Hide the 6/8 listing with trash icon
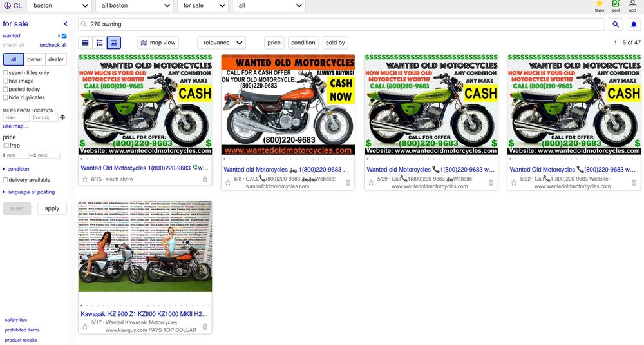Image resolution: width=644 pixels, height=345 pixels. 348,182
